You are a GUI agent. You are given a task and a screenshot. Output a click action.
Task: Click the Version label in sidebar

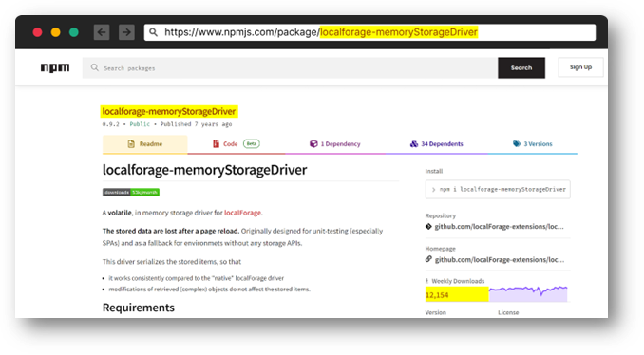[435, 312]
